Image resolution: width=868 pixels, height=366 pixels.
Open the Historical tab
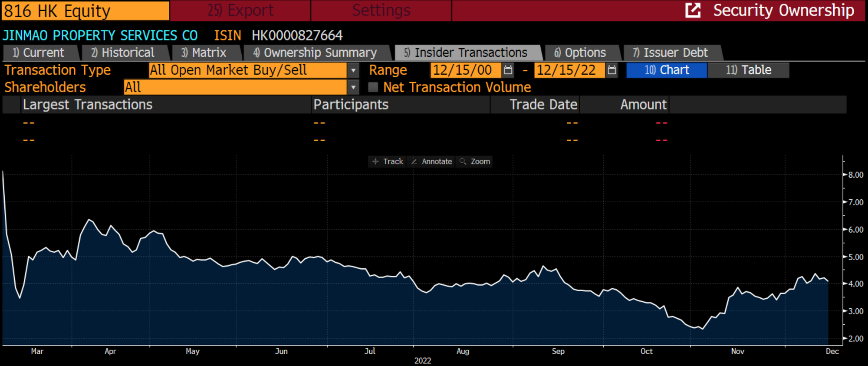point(123,53)
